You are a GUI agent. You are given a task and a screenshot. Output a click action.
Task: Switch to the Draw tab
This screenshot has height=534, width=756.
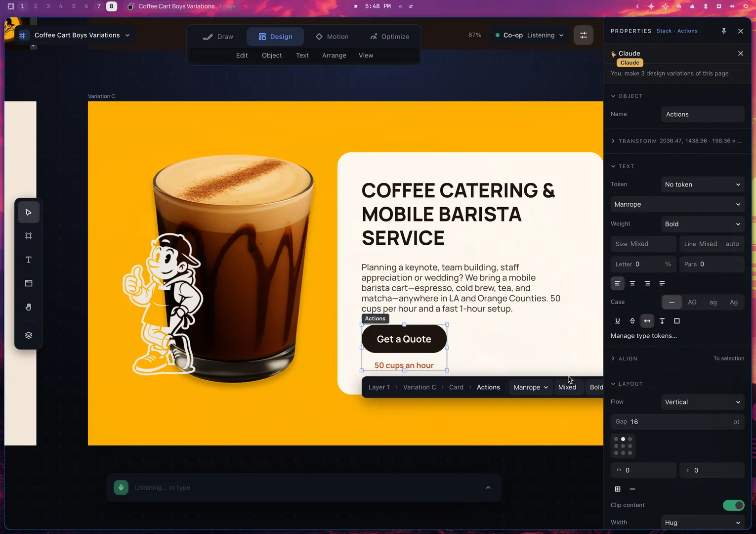tap(218, 37)
